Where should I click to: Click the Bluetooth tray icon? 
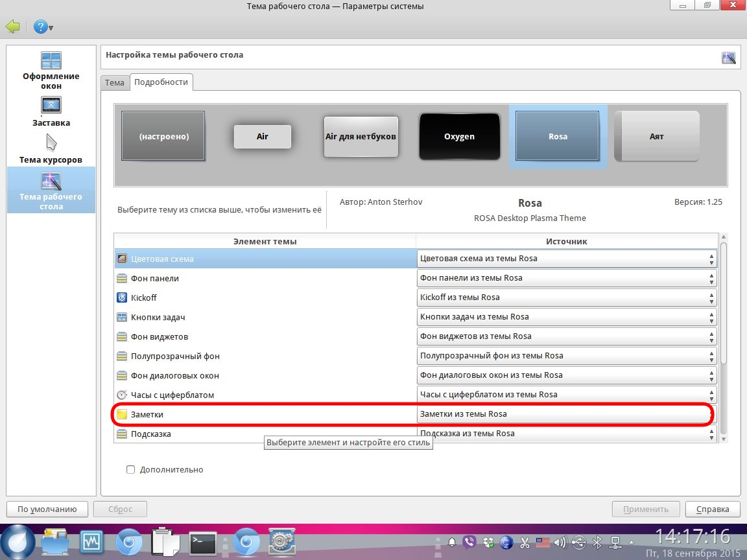597,542
